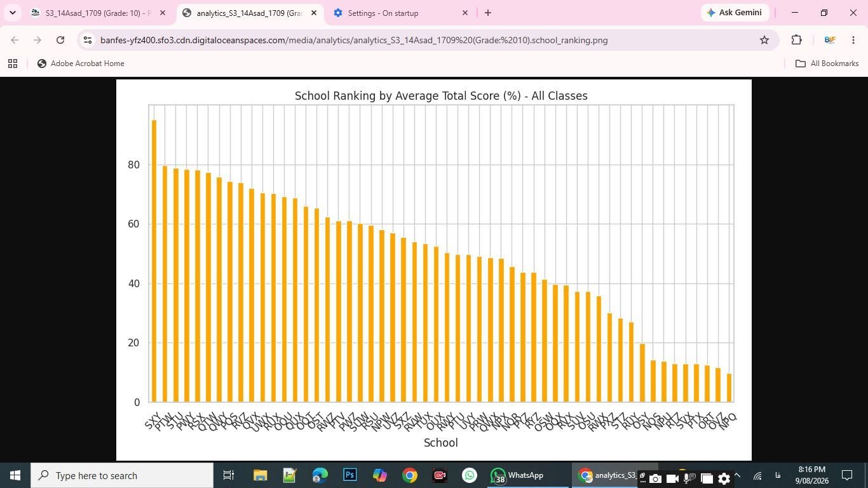Screen dimensions: 868x488
Task: Click the BF profile avatar icon
Action: [x=829, y=40]
